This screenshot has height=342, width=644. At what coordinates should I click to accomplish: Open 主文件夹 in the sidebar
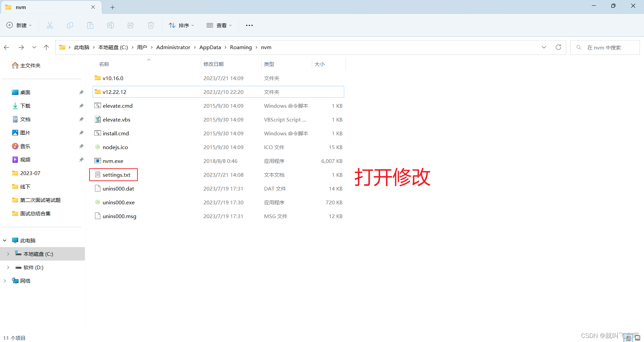pos(26,65)
